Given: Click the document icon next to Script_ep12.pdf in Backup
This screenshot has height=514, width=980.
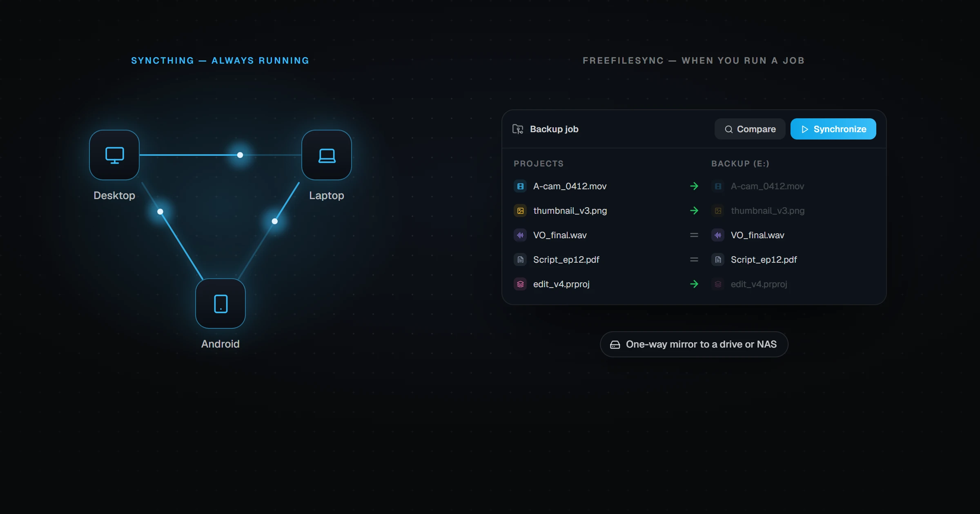Looking at the screenshot, I should click(x=718, y=259).
